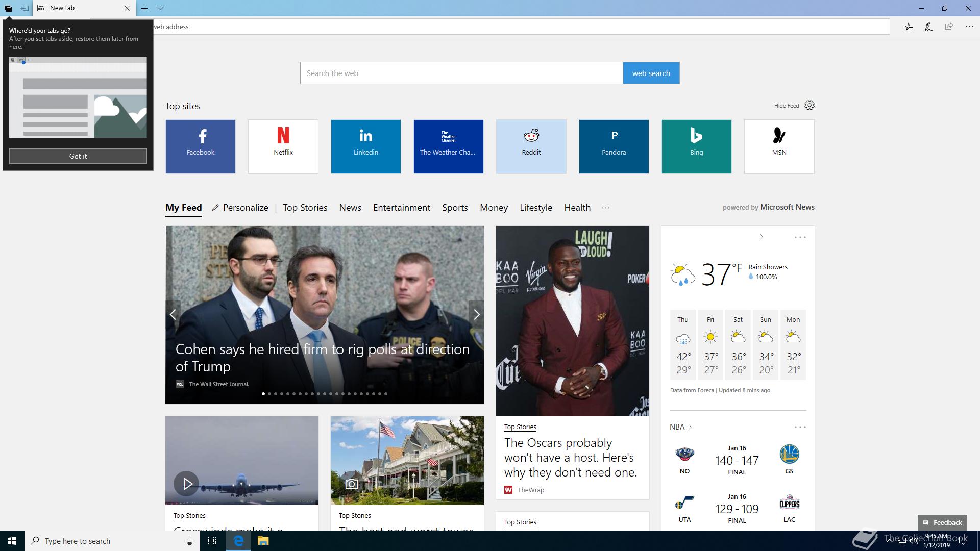Select Fri forecast column
Screen dimensions: 980x551
click(710, 345)
